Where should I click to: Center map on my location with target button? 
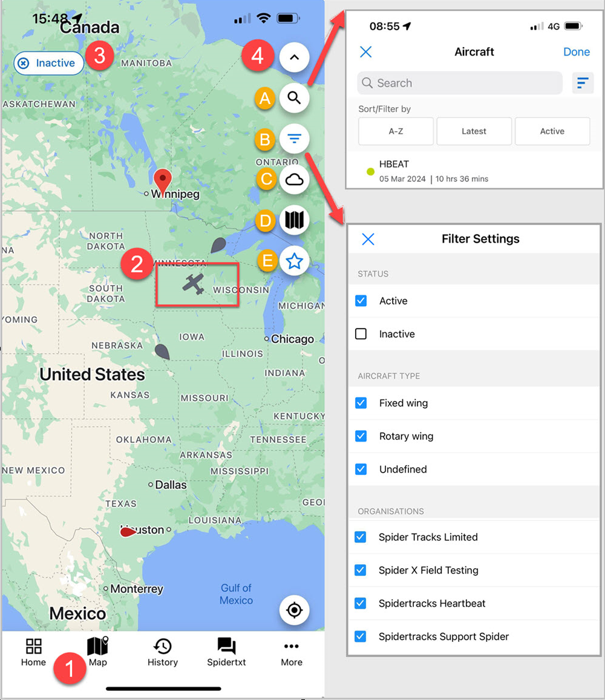tap(294, 610)
